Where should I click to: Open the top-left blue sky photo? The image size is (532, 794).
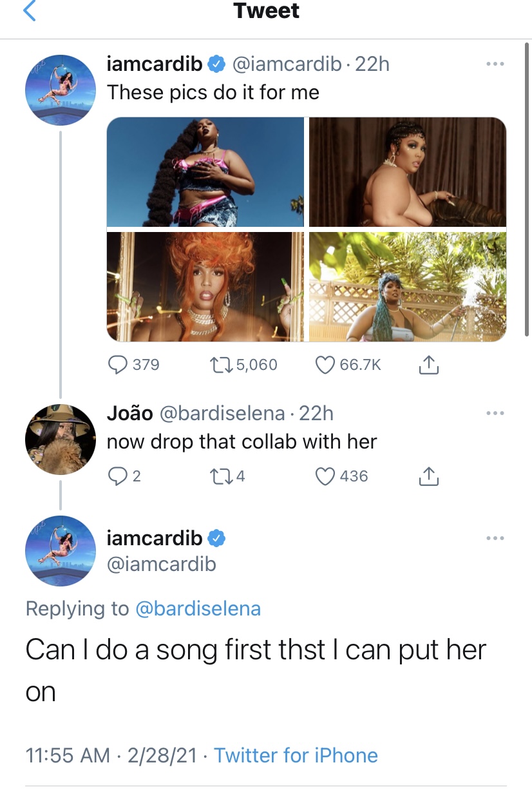point(205,172)
